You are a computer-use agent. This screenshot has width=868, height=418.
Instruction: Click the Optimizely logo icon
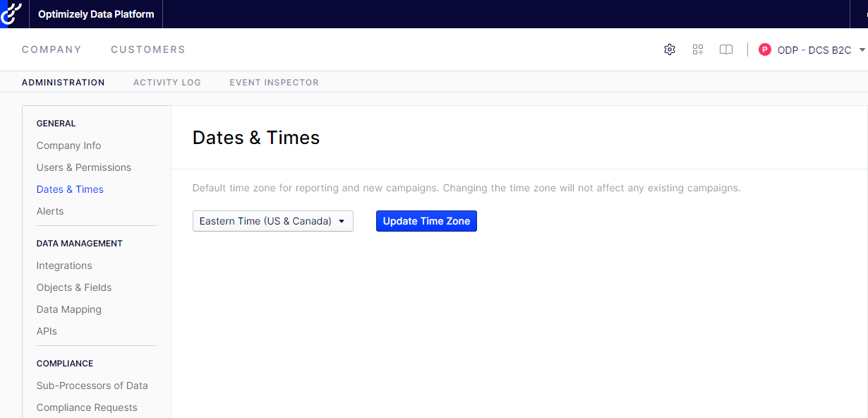point(11,14)
